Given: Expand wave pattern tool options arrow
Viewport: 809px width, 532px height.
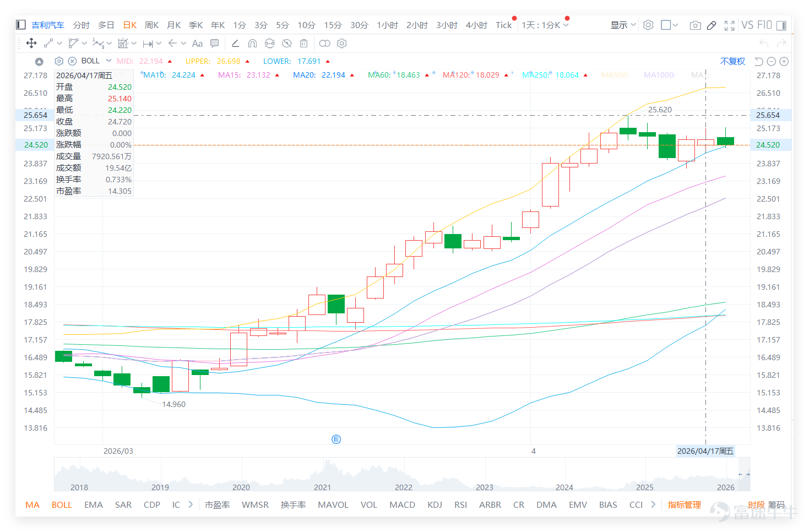Looking at the screenshot, I should (109, 43).
